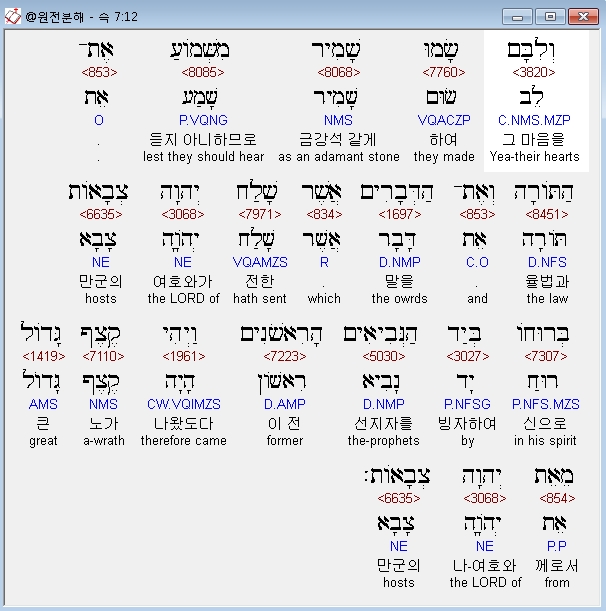
Task: Maximize the 원전분해 window
Action: [550, 17]
